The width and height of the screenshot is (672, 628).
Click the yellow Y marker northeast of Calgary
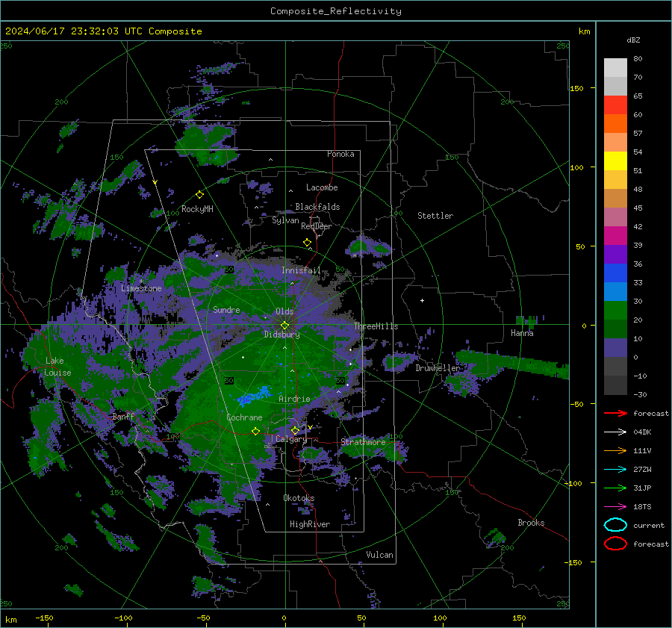click(x=310, y=427)
